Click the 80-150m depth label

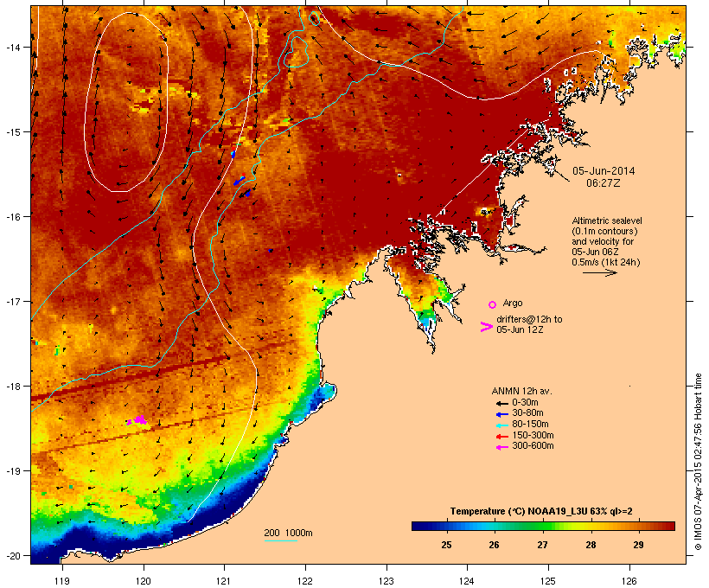[x=530, y=425]
